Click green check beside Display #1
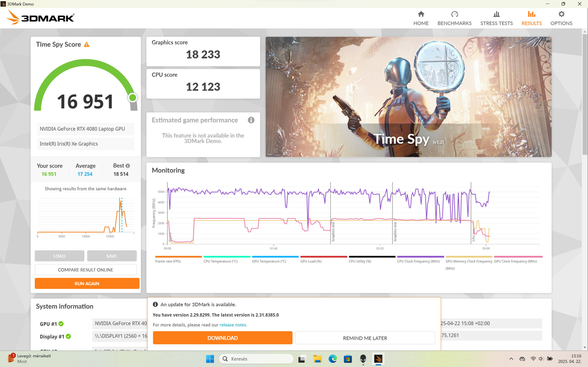Image resolution: width=588 pixels, height=367 pixels. (x=68, y=336)
